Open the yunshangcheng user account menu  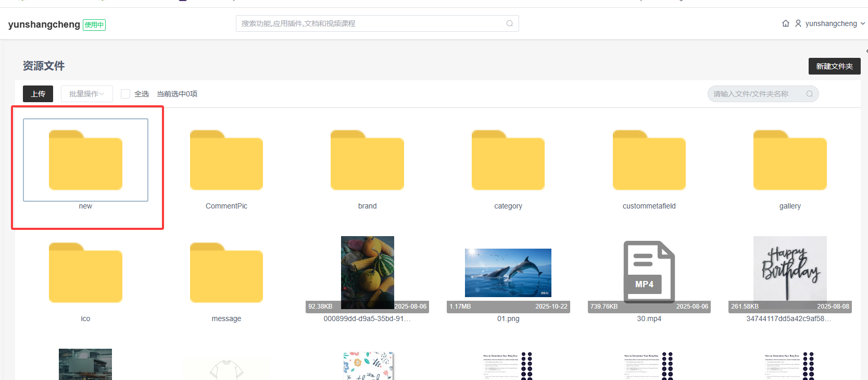(x=831, y=23)
